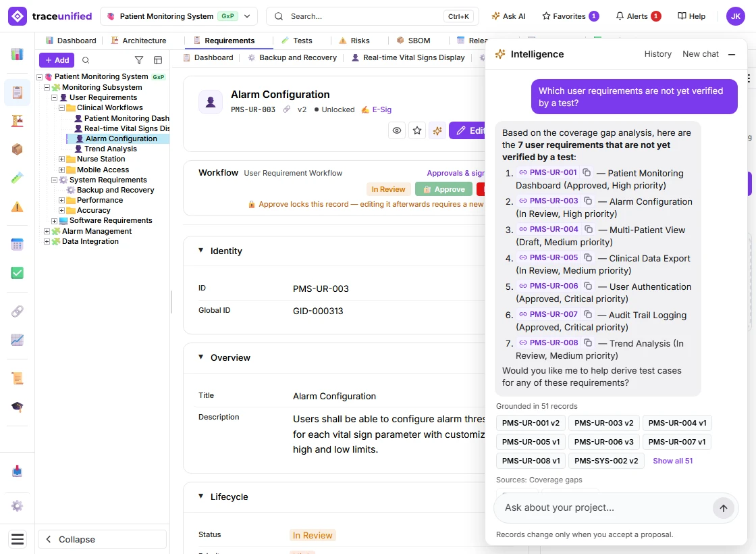Start a New chat in Intelligence
756x554 pixels.
click(700, 54)
